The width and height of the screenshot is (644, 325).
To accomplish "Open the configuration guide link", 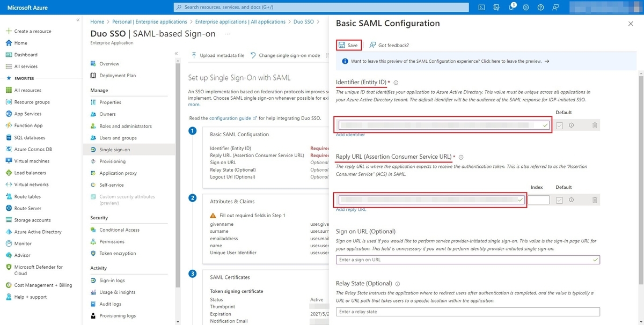I will (233, 117).
